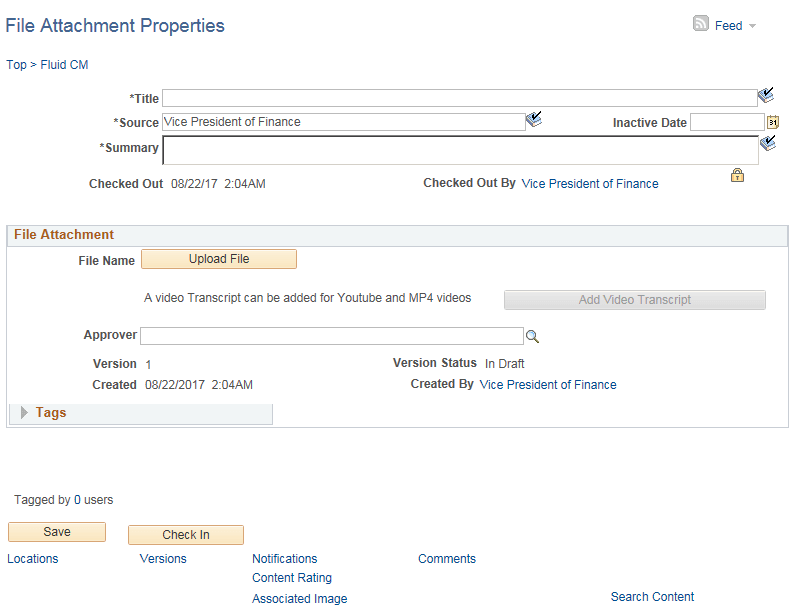This screenshot has height=614, width=807.
Task: Open the Locations link
Action: coord(32,559)
